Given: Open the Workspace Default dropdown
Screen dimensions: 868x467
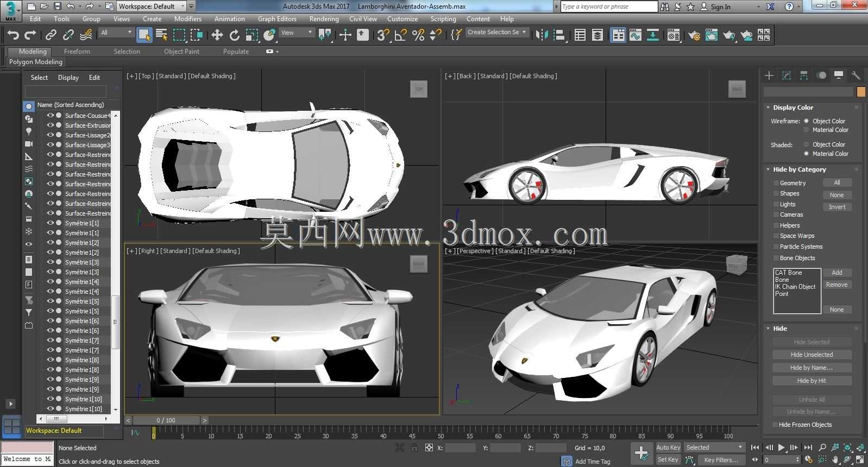Looking at the screenshot, I should 152,7.
